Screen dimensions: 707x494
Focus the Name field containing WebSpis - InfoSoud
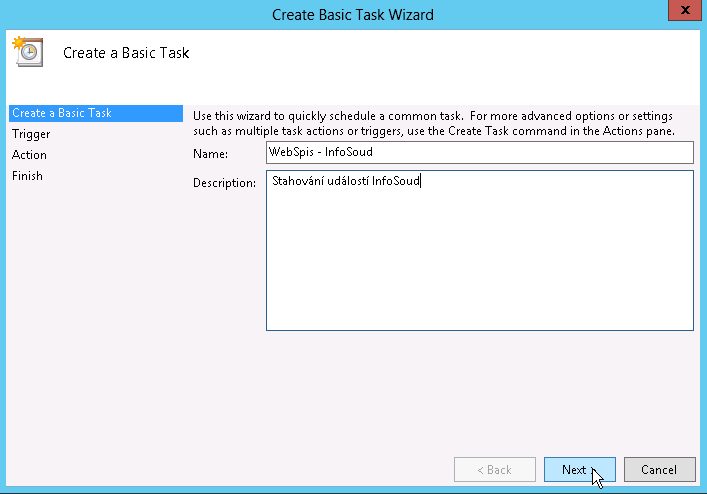tap(479, 152)
